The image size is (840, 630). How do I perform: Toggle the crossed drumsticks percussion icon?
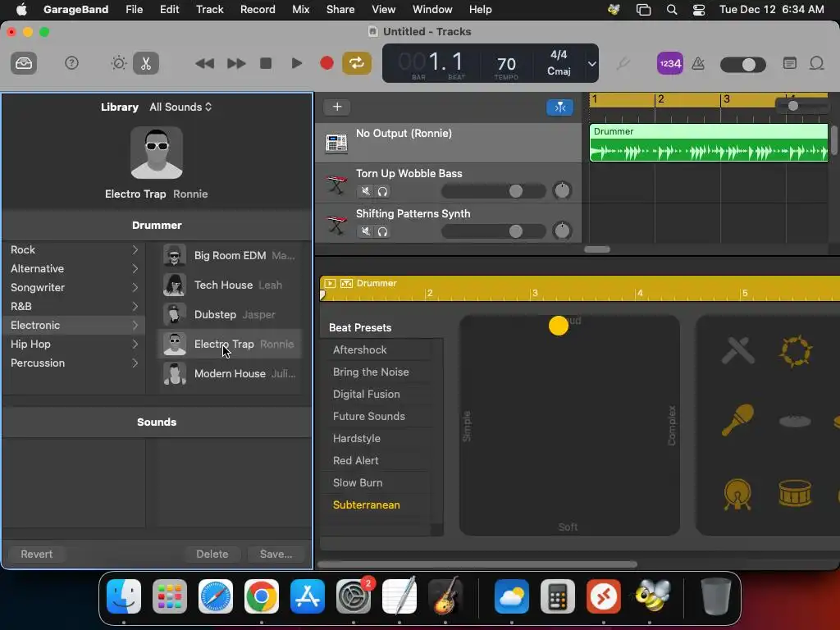[x=738, y=350]
